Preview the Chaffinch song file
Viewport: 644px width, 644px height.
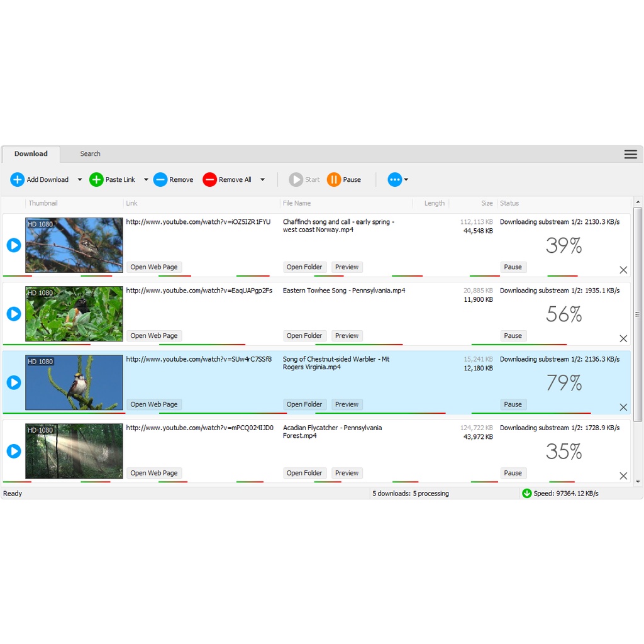(x=347, y=267)
